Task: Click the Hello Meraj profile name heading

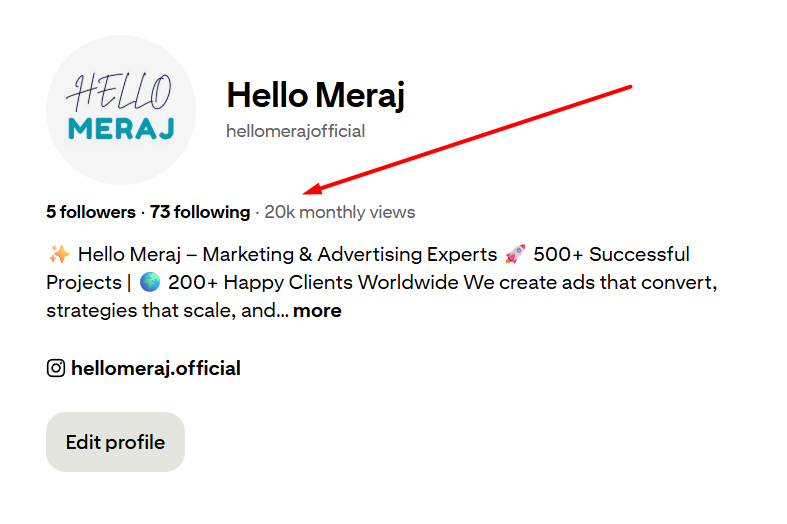Action: (315, 95)
